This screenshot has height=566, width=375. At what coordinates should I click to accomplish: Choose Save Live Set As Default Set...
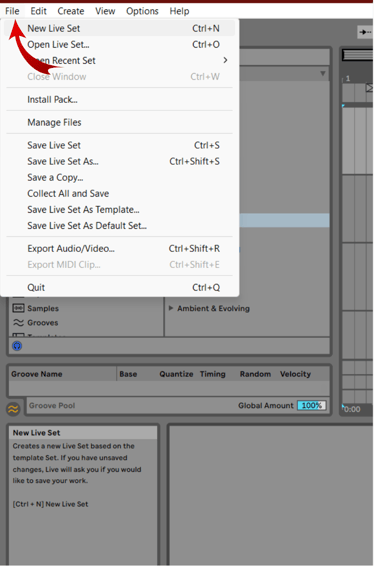pyautogui.click(x=119, y=226)
